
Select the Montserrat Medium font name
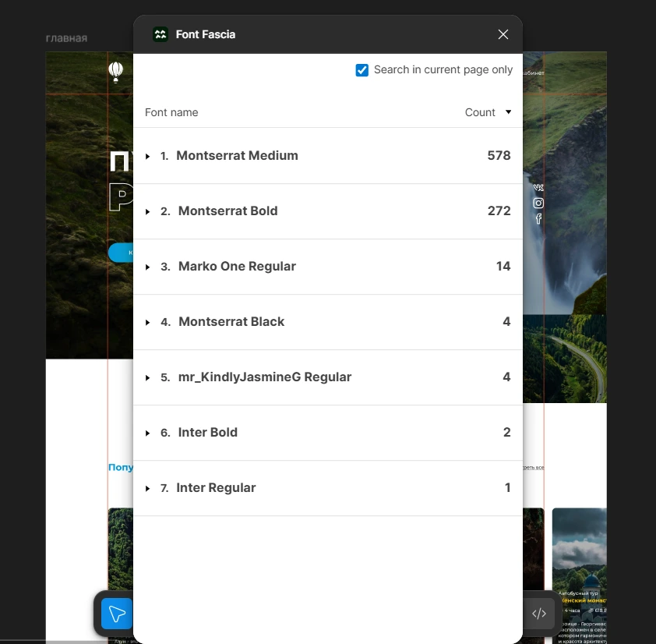coord(237,155)
